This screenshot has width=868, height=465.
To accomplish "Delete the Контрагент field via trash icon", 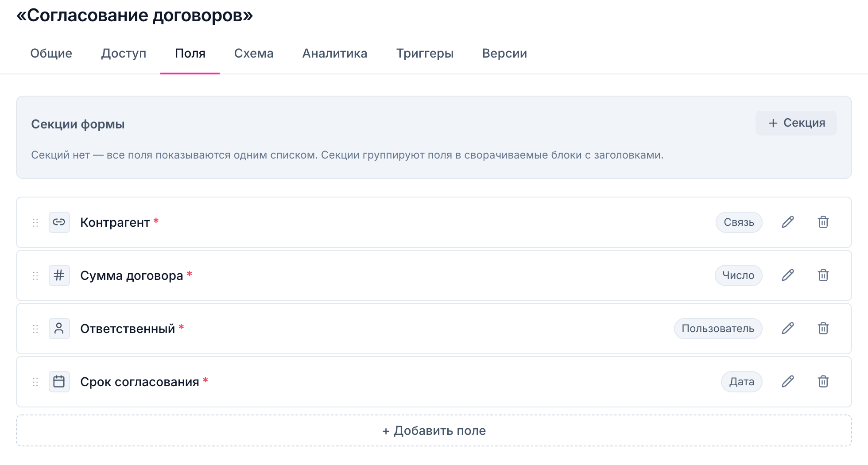I will point(823,222).
